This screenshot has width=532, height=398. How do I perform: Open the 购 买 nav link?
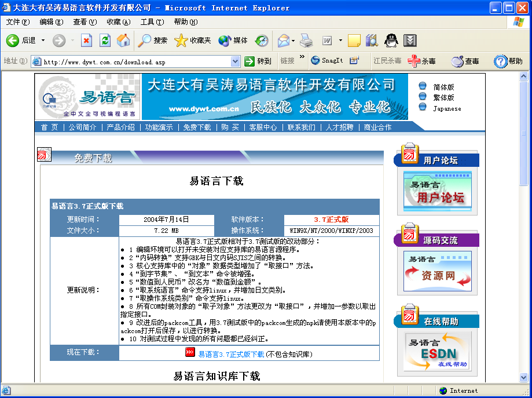pos(230,127)
